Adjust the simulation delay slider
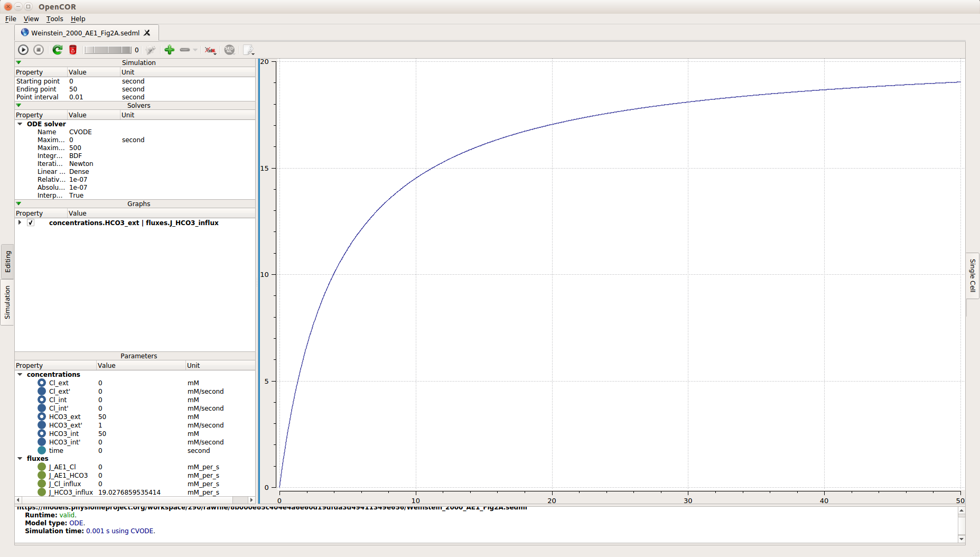Viewport: 980px width, 557px height. point(108,50)
